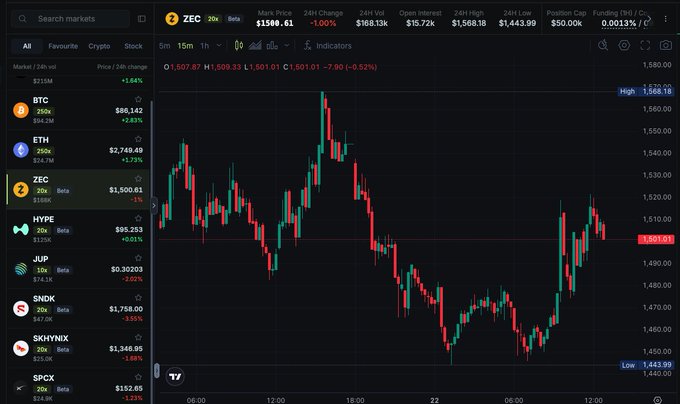The height and width of the screenshot is (404, 680).
Task: Click the chart pane side handle
Action: point(157,371)
